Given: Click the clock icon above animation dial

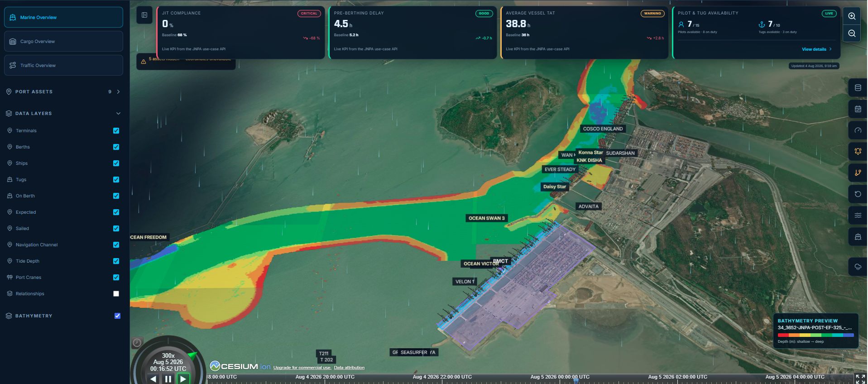Looking at the screenshot, I should (137, 343).
